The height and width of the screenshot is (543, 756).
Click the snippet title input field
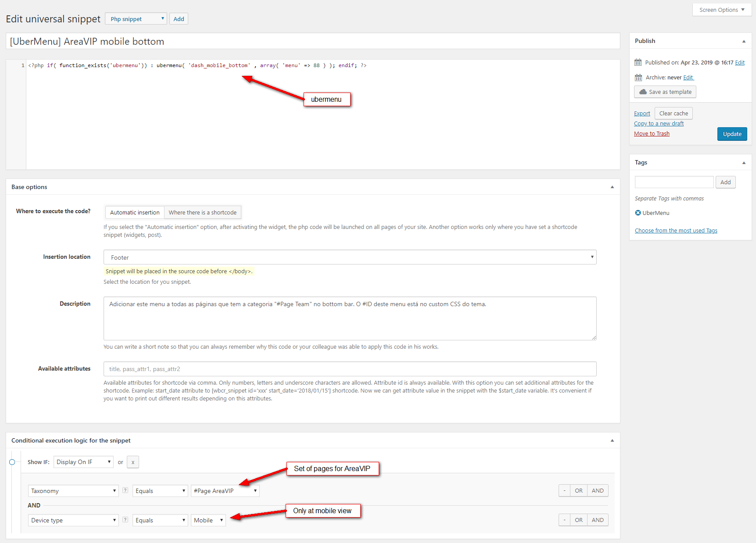pyautogui.click(x=313, y=41)
